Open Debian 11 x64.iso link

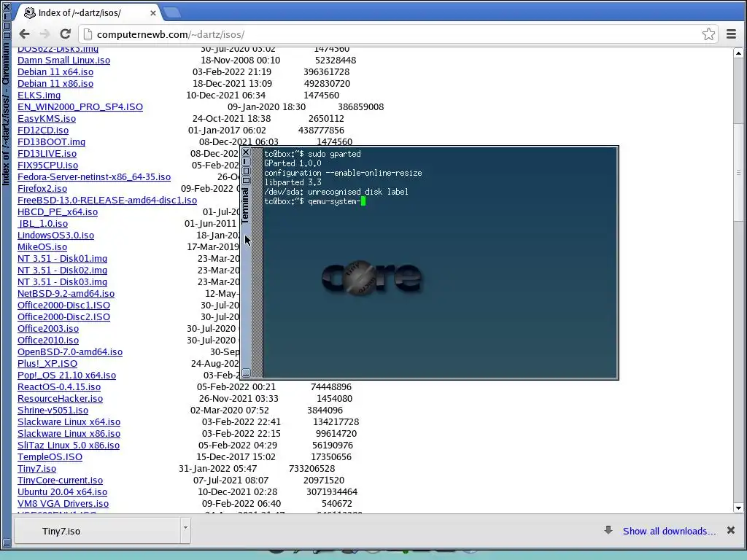55,72
